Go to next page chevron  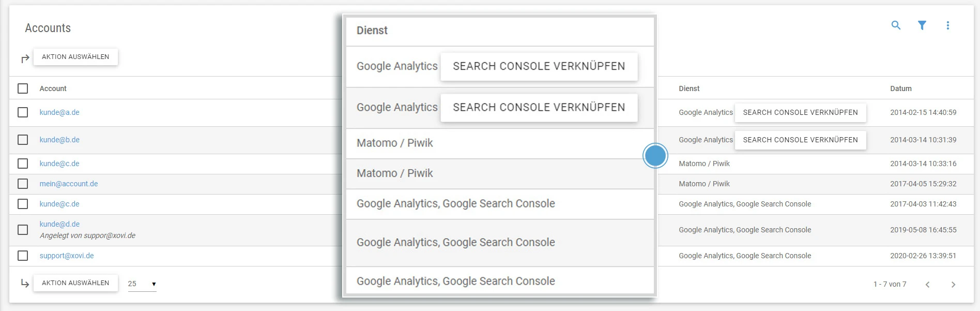(x=953, y=285)
